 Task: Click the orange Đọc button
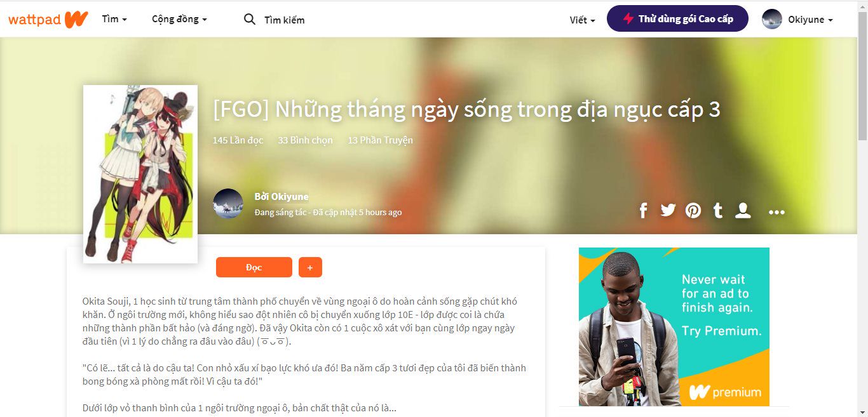pos(254,267)
